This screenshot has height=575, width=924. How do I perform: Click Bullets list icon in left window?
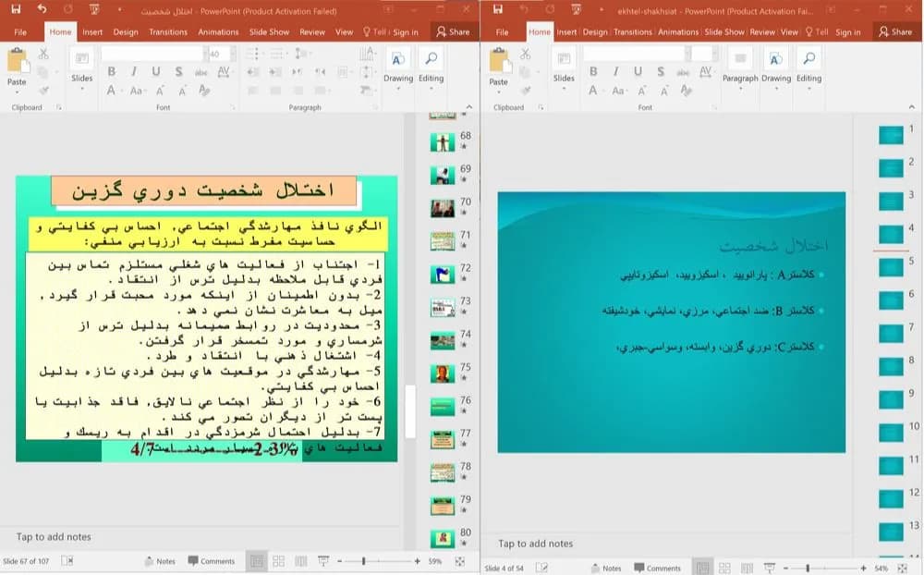(x=253, y=55)
